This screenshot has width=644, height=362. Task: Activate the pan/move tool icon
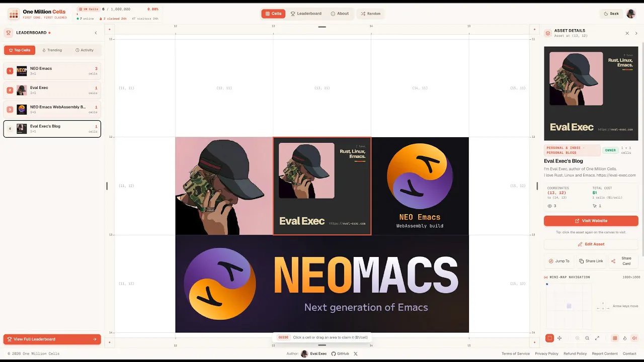click(559, 338)
